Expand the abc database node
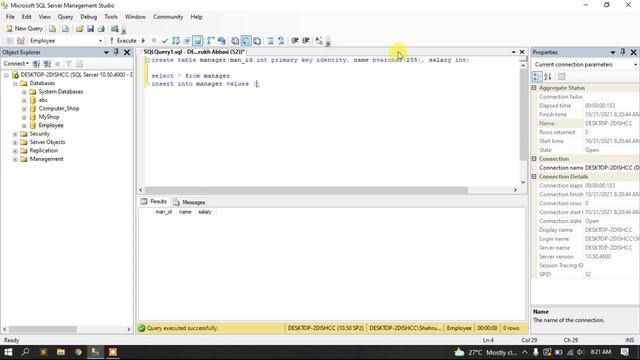640x360 pixels. click(24, 100)
